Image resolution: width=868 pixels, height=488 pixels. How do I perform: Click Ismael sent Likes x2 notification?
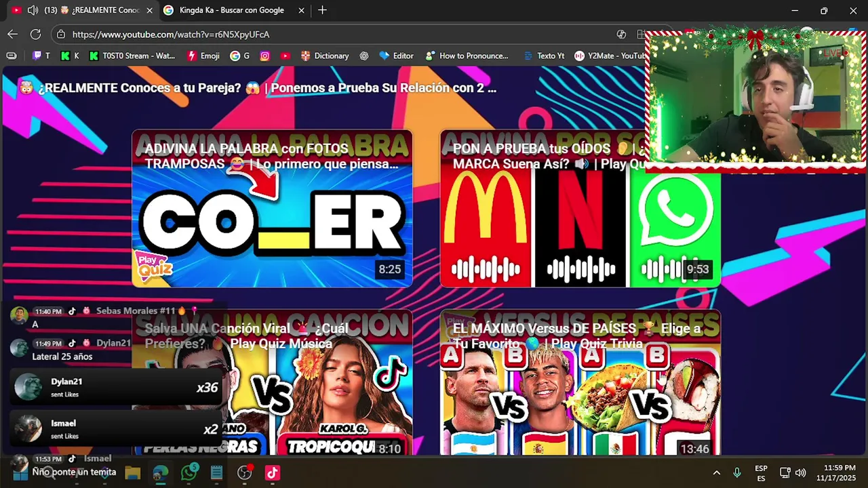(x=116, y=429)
